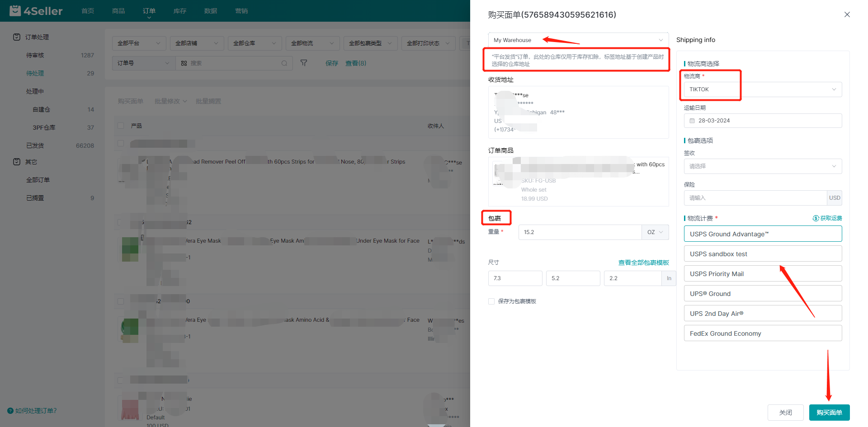
Task: Choose FedEx Ground Economy shipping service
Action: (x=763, y=333)
